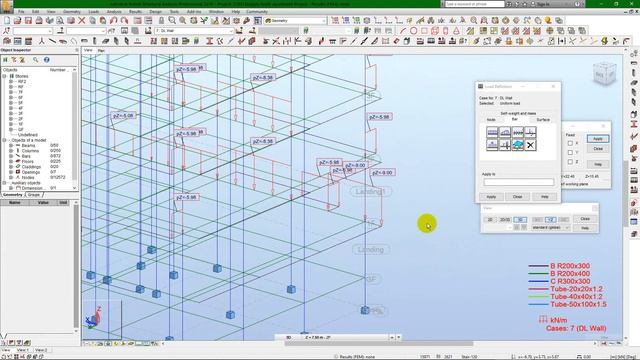Undo the last action with the curved arrow
The height and width of the screenshot is (360, 640).
click(x=113, y=20)
